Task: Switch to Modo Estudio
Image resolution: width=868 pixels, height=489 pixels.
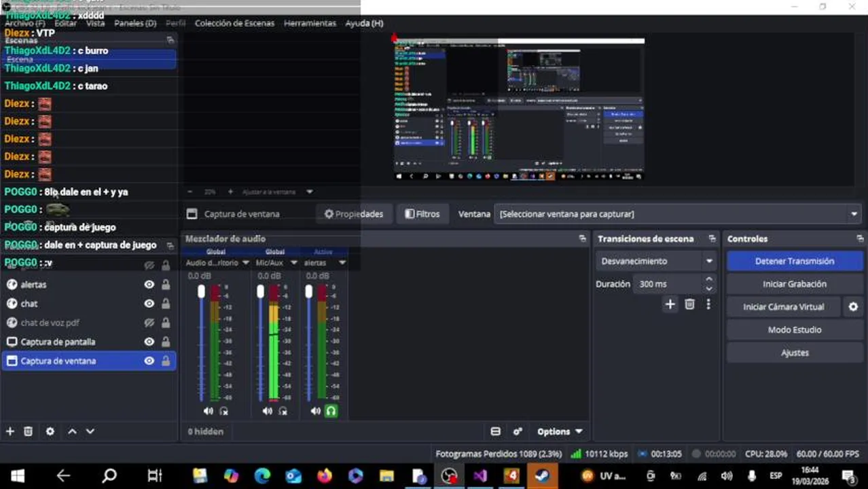Action: 795,330
